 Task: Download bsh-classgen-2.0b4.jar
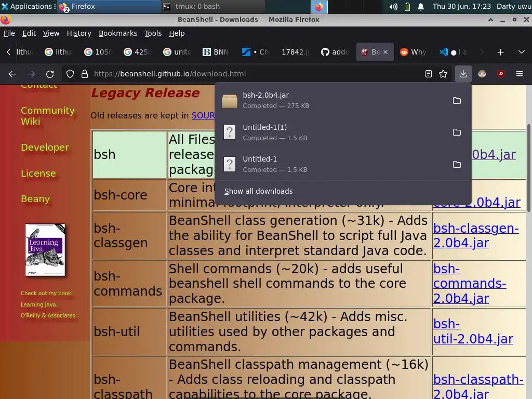click(x=476, y=235)
